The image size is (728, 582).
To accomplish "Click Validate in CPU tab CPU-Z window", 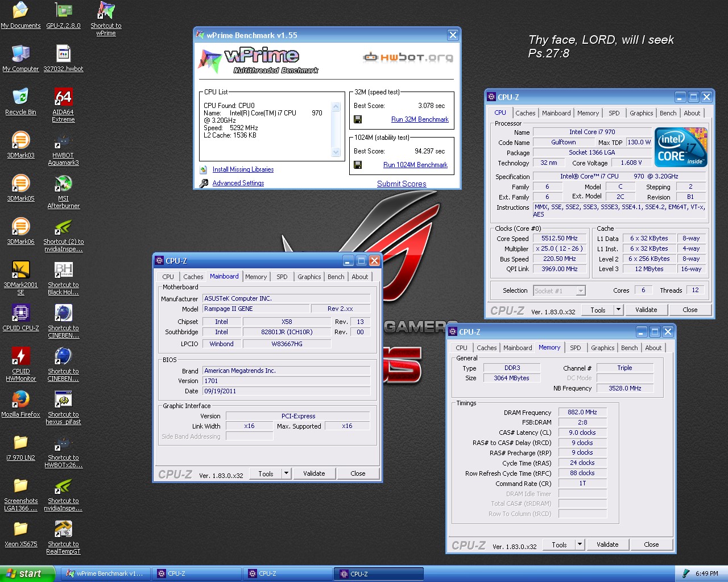I will coord(646,310).
